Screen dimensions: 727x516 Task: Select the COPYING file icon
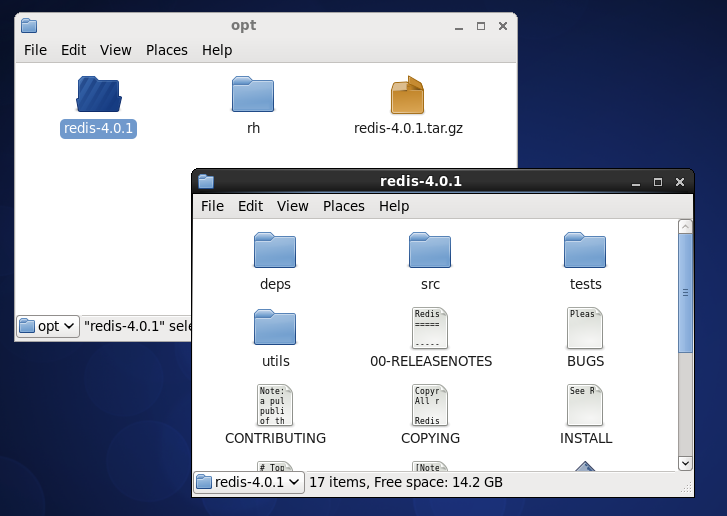(430, 405)
